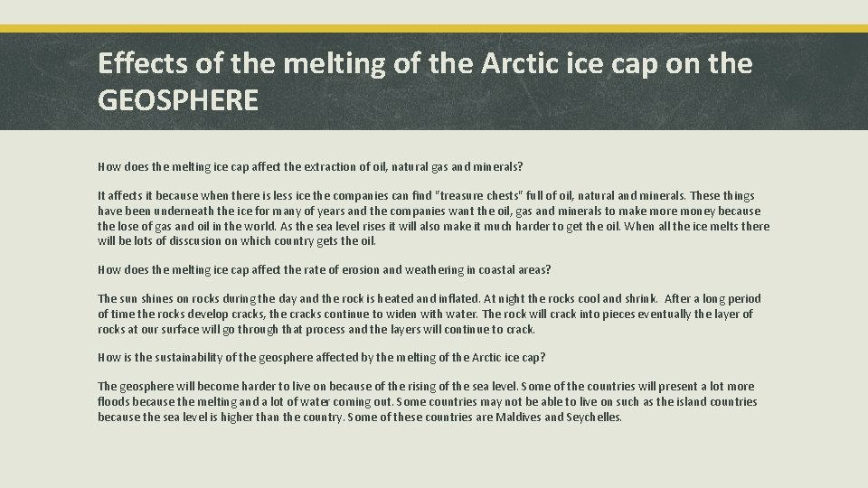
Task: Click the phrase 'Arctic ice cap' in the title
Action: [571, 64]
